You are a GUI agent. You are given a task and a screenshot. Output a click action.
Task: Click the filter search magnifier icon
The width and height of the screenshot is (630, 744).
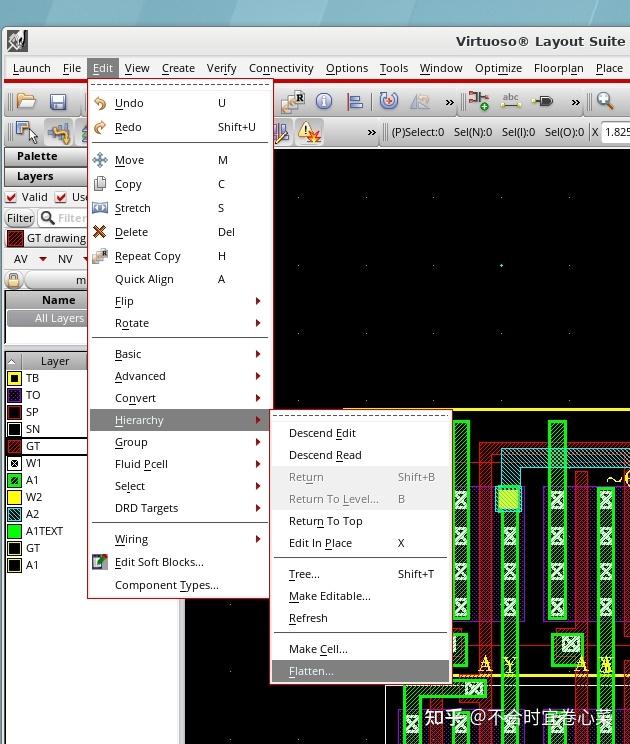(x=47, y=218)
